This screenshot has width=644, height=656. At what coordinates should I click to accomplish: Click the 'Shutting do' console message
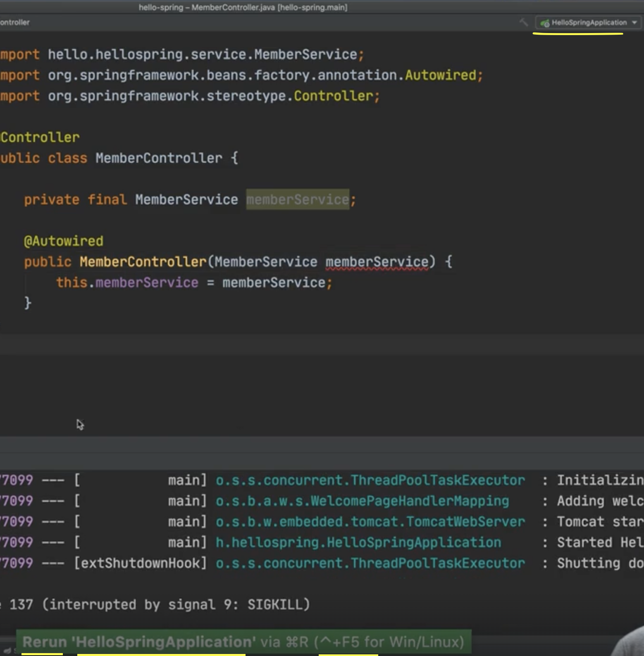coord(600,563)
